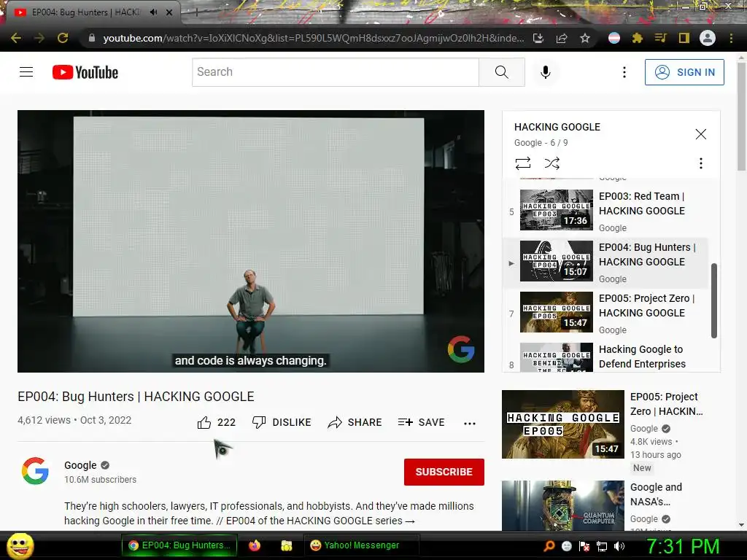Click the install/download icon in address bar
This screenshot has height=560, width=747.
pos(538,38)
